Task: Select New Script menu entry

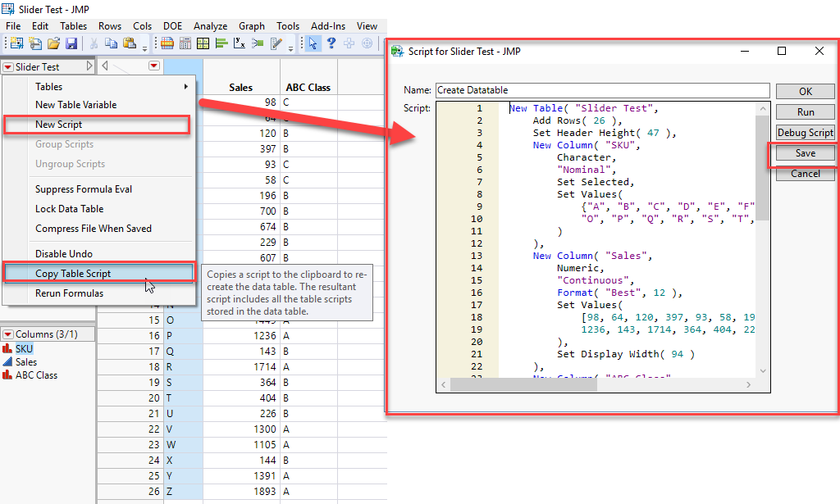Action: [x=58, y=125]
